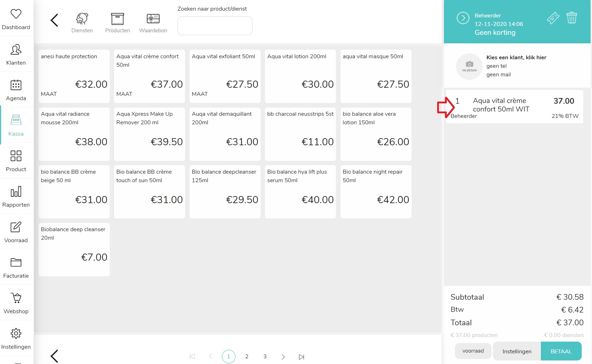The height and width of the screenshot is (364, 592).
Task: Open the Dashboard heart icon
Action: click(x=16, y=14)
